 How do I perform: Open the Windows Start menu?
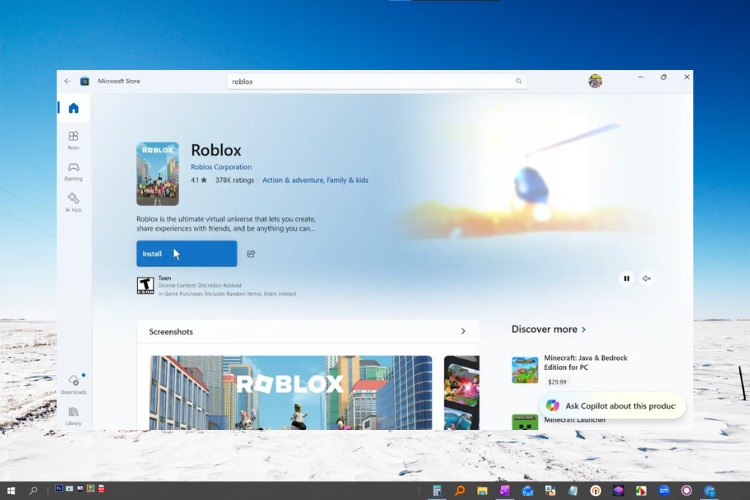tap(11, 490)
